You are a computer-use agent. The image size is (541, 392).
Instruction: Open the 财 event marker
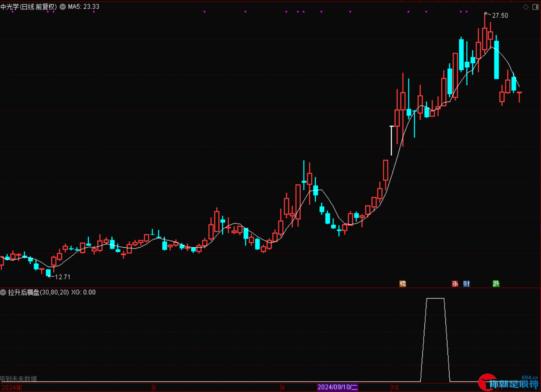[466, 284]
